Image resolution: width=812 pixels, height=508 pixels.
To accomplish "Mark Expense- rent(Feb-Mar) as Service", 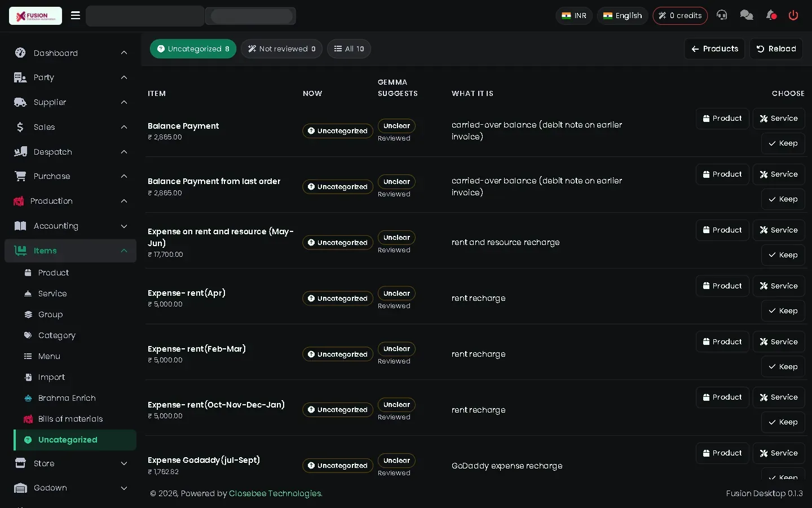I will click(779, 342).
